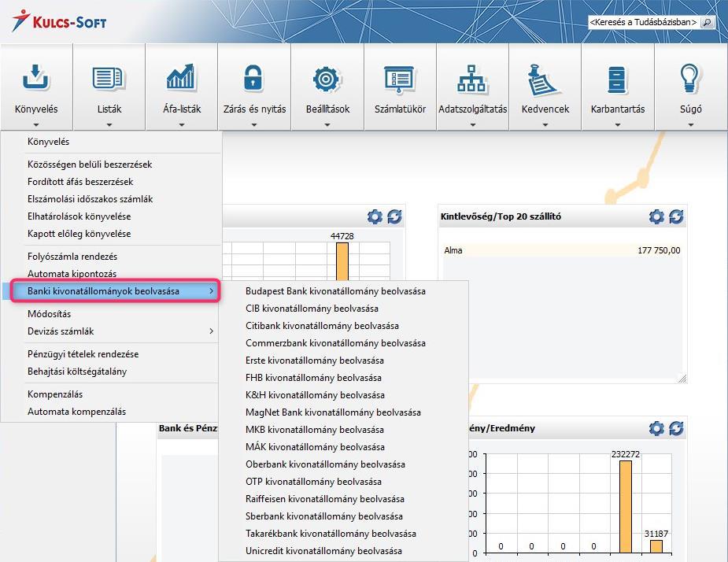The height and width of the screenshot is (562, 728).
Task: Expand the Listák toolbar dropdown arrow
Action: click(x=109, y=125)
